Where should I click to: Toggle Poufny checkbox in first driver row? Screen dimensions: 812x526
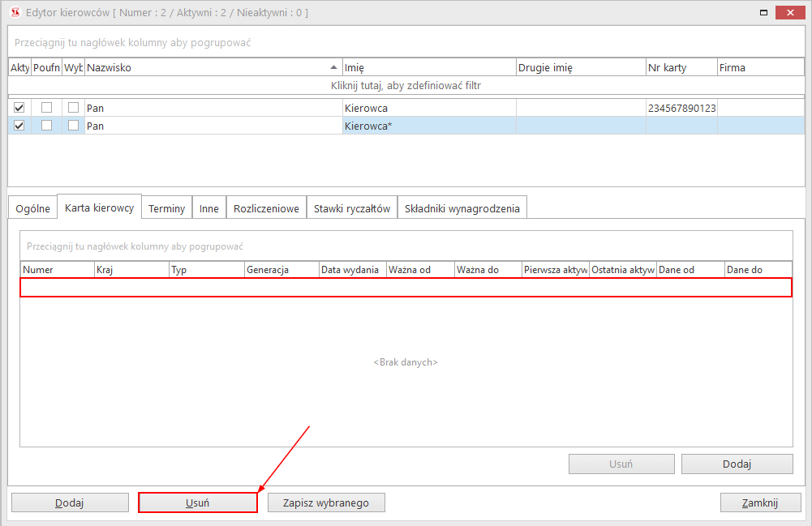click(x=46, y=108)
